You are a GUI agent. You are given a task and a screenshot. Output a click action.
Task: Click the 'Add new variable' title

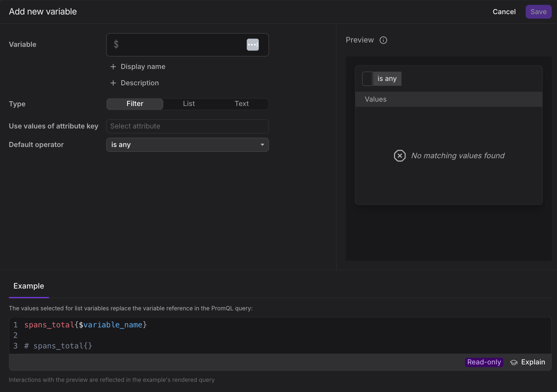(43, 12)
